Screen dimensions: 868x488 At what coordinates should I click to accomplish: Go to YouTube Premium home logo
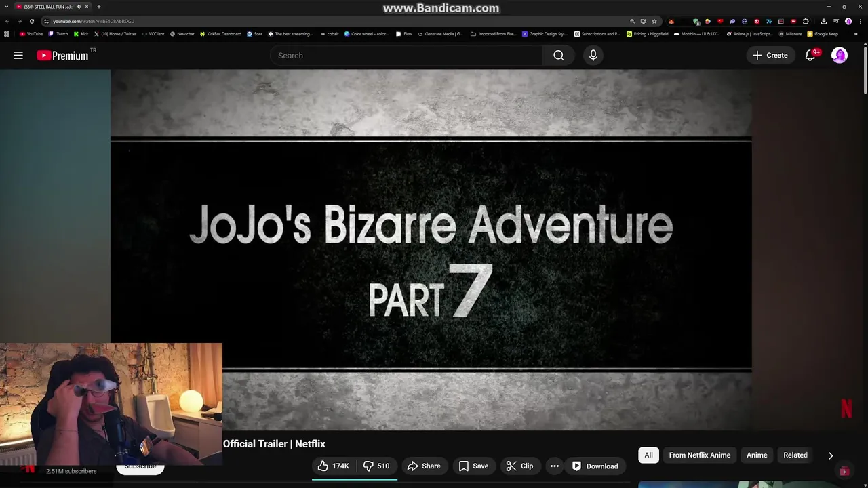tap(62, 56)
